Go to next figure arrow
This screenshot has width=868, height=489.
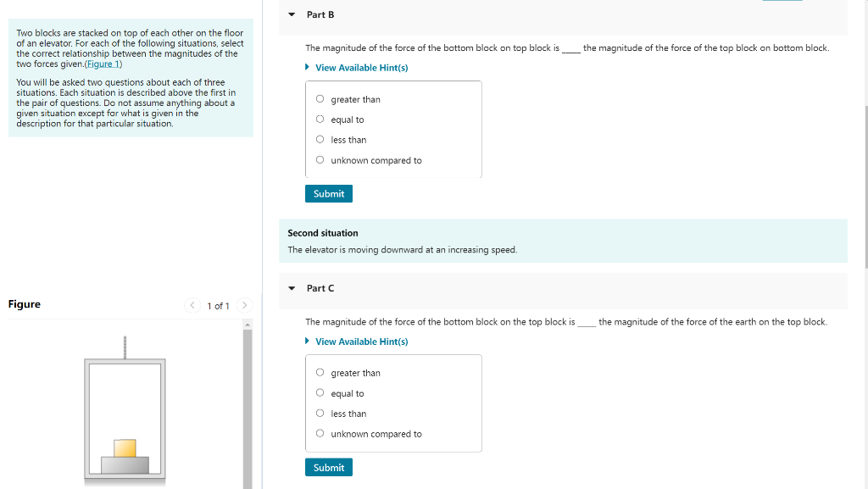point(244,305)
